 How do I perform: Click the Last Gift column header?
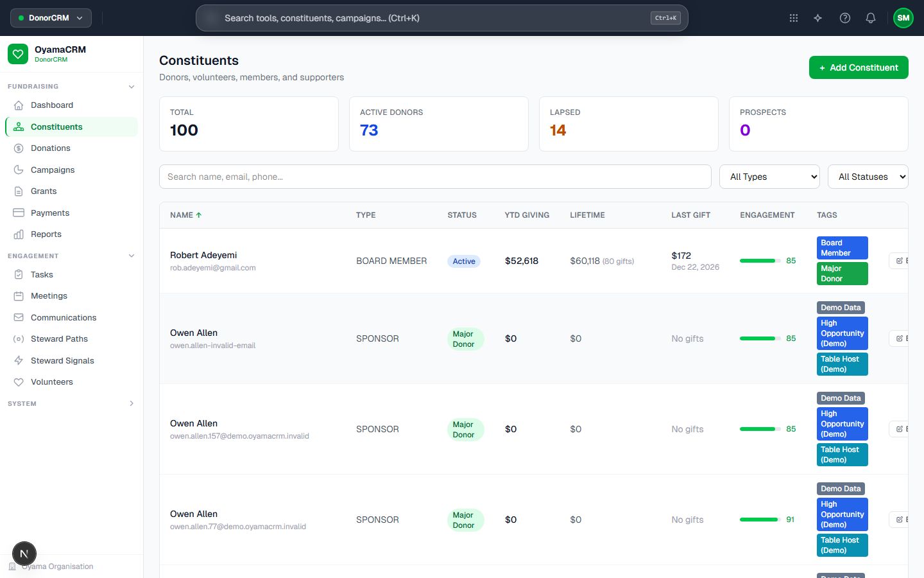pos(690,215)
